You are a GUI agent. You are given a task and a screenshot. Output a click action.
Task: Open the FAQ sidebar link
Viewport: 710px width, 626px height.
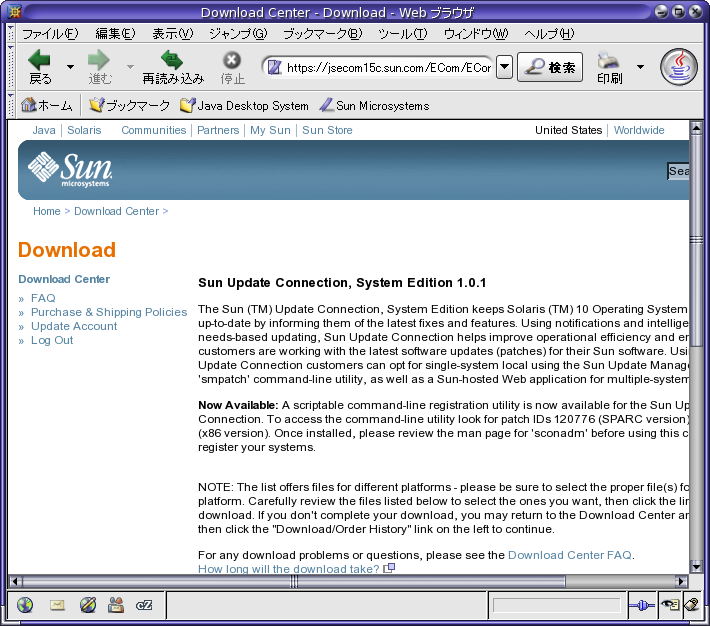coord(43,298)
